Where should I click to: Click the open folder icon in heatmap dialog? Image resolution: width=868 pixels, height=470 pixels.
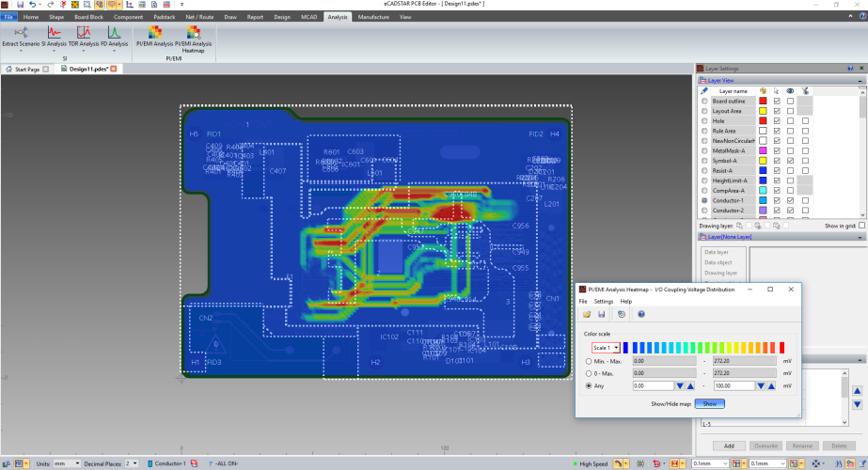pos(587,314)
